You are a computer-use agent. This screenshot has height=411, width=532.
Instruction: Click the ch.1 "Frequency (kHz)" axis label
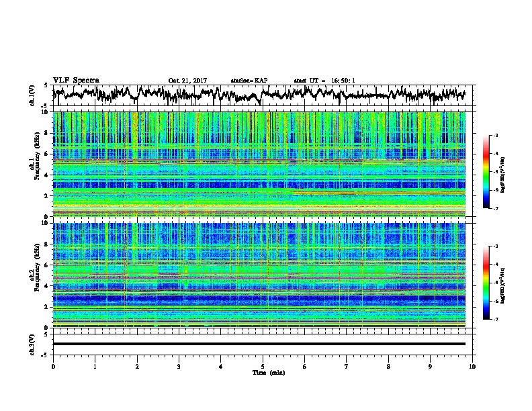[38, 156]
